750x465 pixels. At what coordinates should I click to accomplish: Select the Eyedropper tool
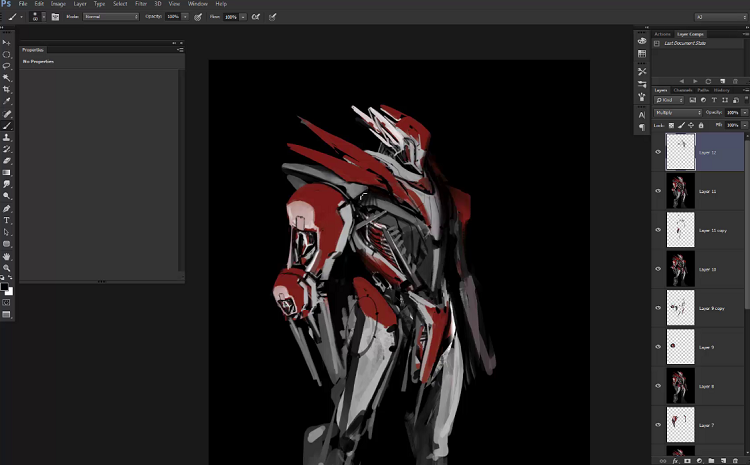[x=6, y=101]
